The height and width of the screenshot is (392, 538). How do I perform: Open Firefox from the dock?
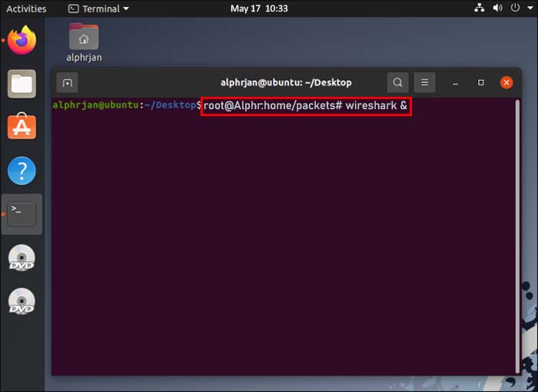tap(22, 40)
